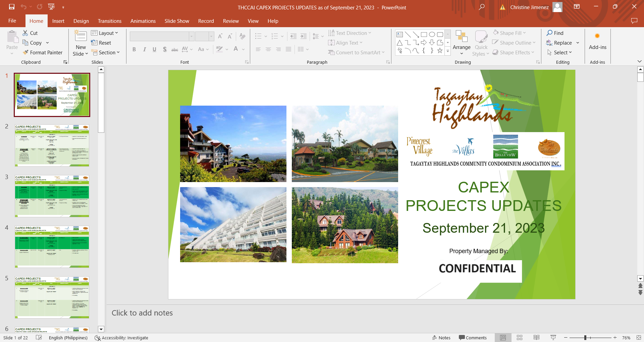
Task: Open the File menu
Action: pyautogui.click(x=12, y=21)
